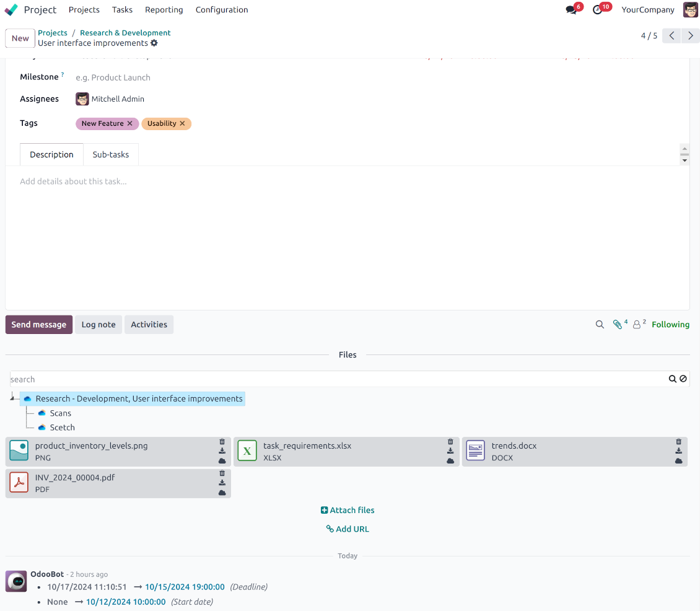
Task: Open the INV_2024_00004.pdf file icon
Action: click(19, 482)
